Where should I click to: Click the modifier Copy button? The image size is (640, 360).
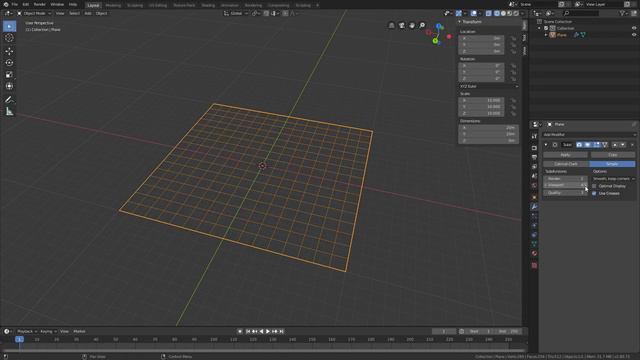point(613,155)
